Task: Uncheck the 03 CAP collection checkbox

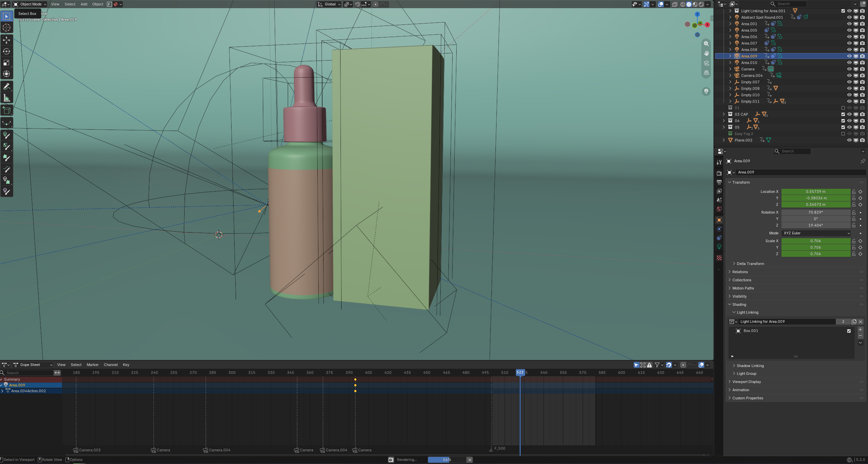Action: tap(843, 114)
